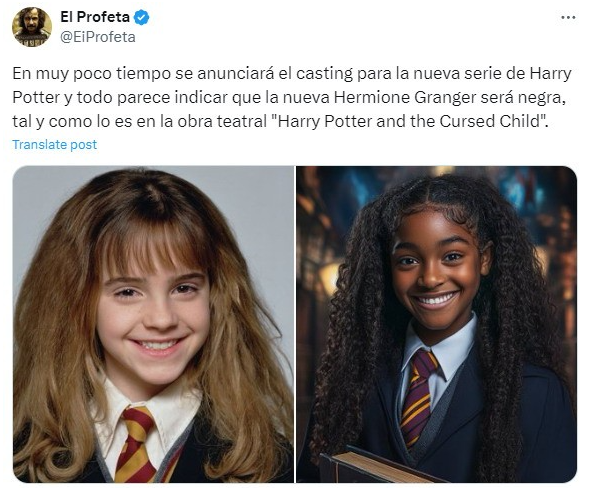Click the red-gold tie in left photo
Image resolution: width=605 pixels, height=490 pixels.
tap(134, 444)
